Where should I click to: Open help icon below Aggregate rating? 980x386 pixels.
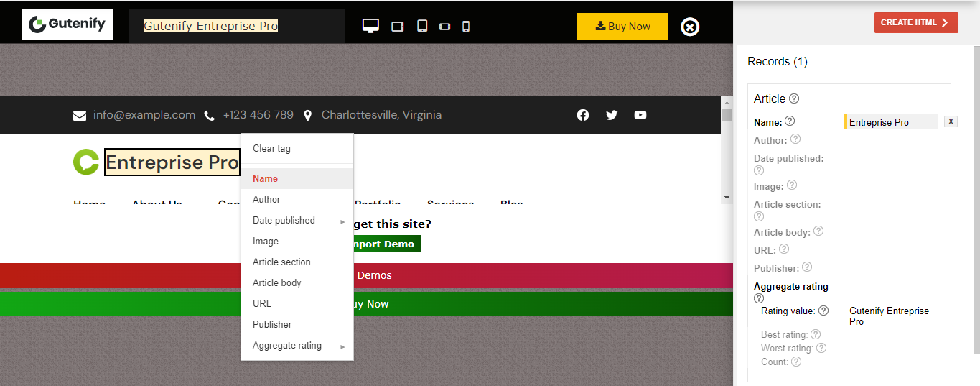point(759,298)
